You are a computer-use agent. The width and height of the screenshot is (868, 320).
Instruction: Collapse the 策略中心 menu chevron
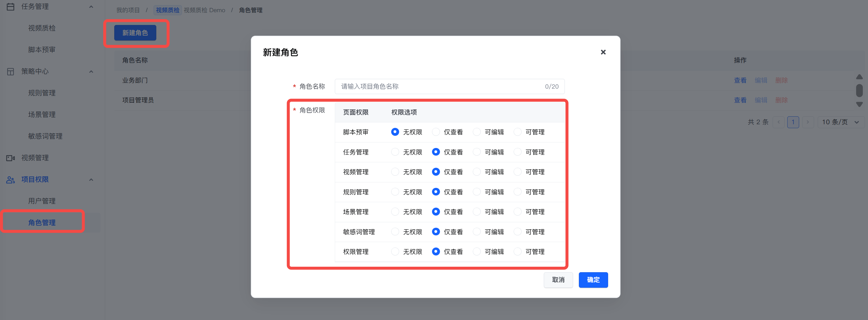tap(91, 72)
